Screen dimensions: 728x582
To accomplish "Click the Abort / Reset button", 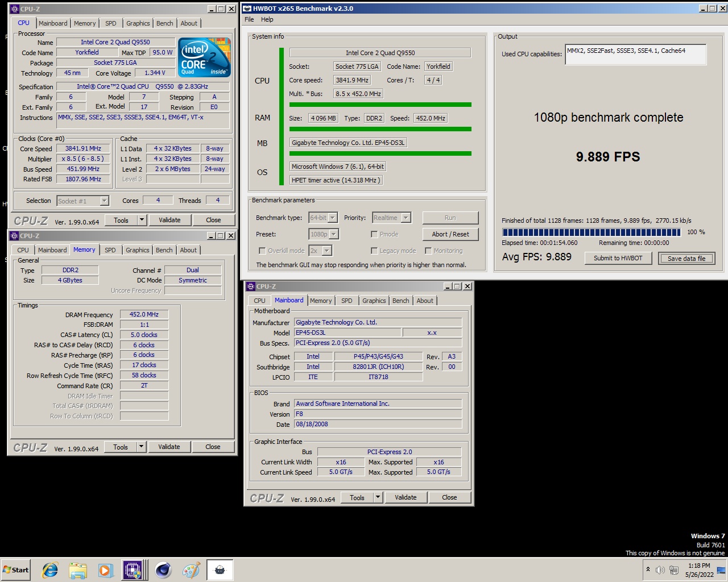I will point(450,234).
